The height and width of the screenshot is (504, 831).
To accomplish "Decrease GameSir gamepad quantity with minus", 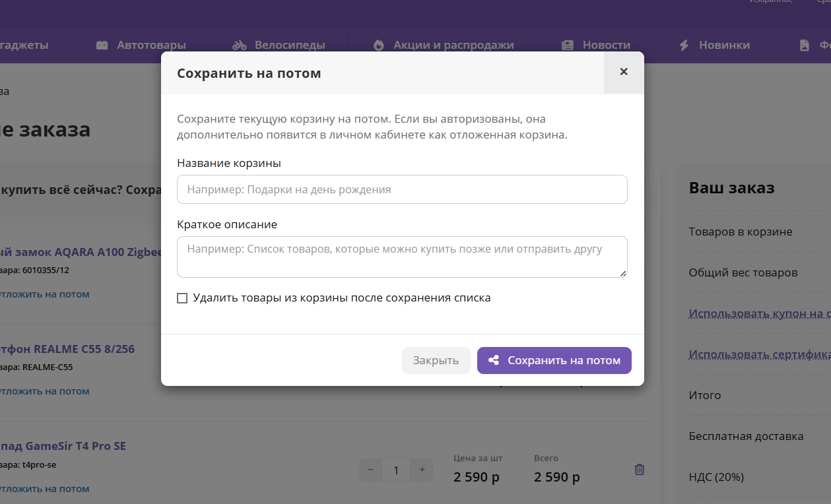I will click(x=370, y=470).
